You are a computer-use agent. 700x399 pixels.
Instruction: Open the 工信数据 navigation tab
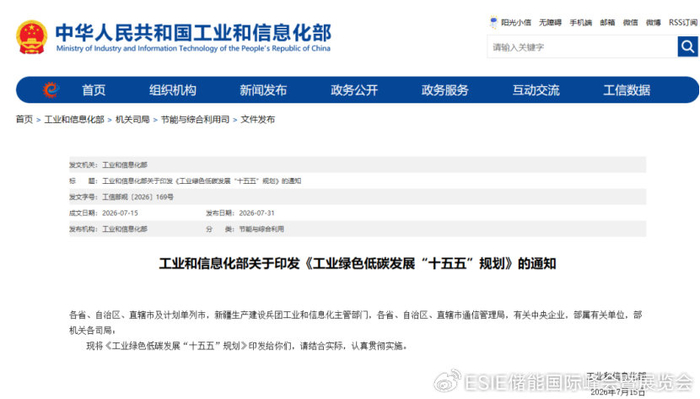(x=627, y=90)
